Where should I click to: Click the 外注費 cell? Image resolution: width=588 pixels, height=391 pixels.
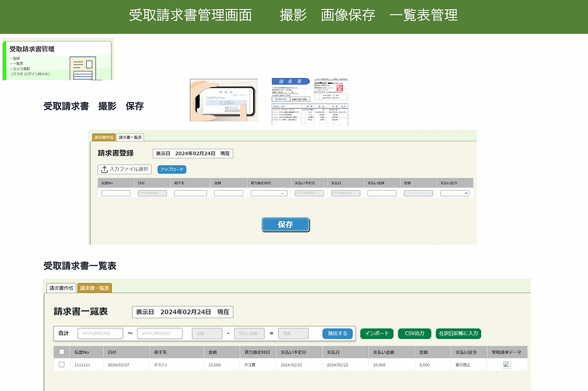(x=250, y=365)
